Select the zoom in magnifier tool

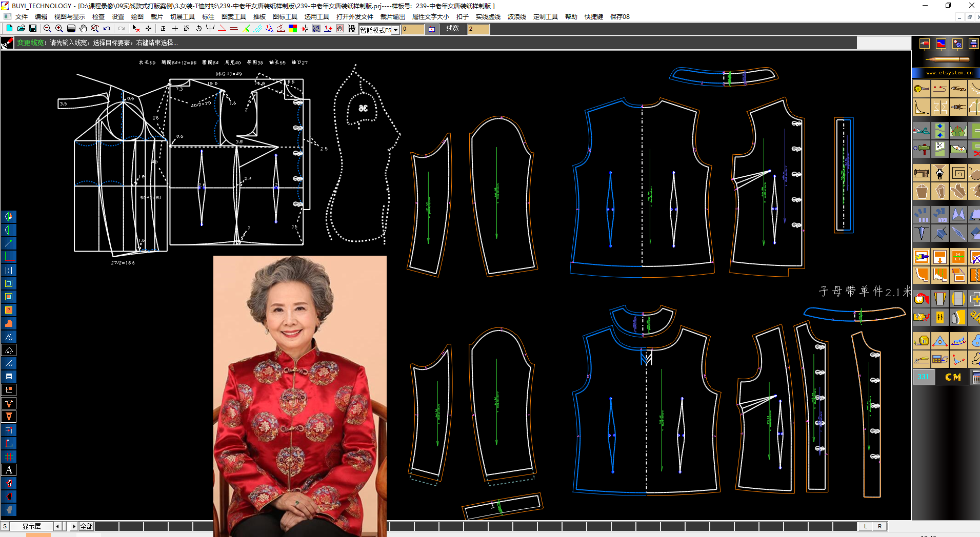point(59,29)
